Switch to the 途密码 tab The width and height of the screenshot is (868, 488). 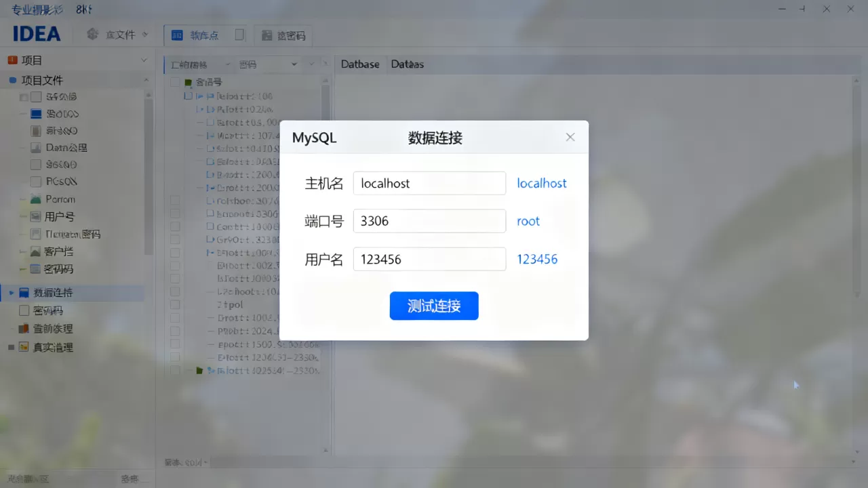pos(283,35)
